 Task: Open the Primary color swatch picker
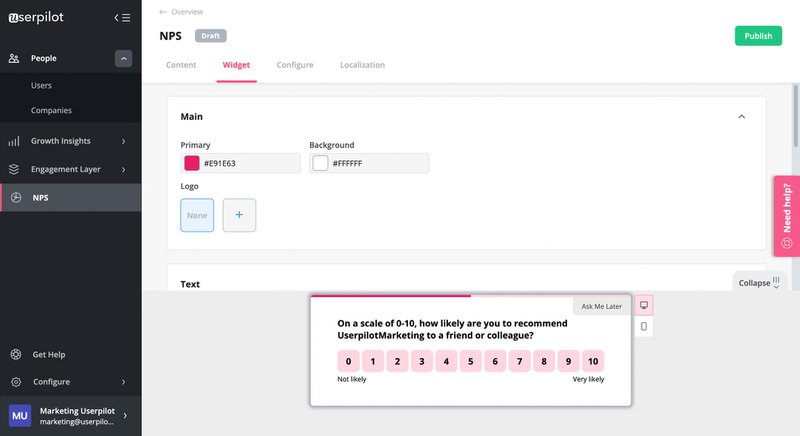click(x=191, y=163)
